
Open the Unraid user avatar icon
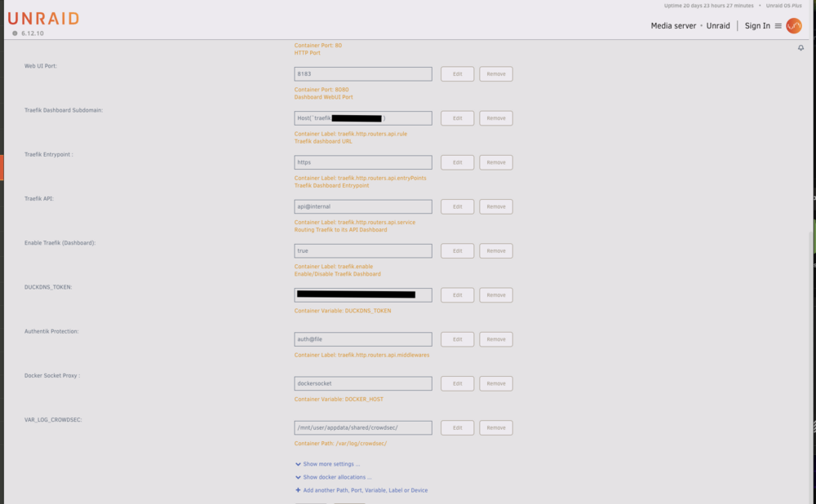pyautogui.click(x=794, y=25)
